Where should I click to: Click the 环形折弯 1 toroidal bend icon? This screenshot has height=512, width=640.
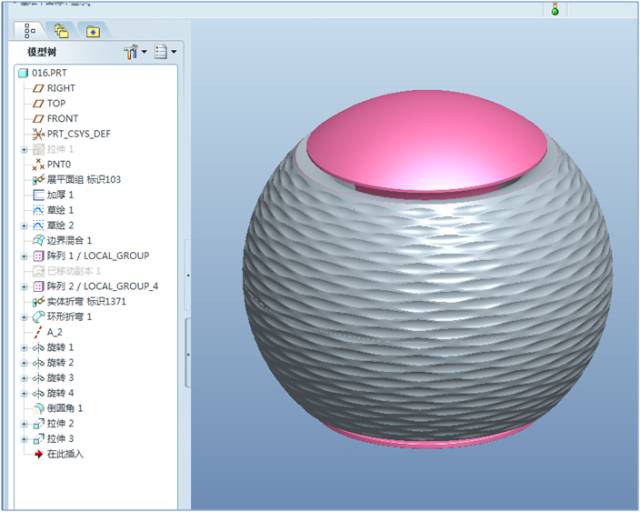pos(39,316)
